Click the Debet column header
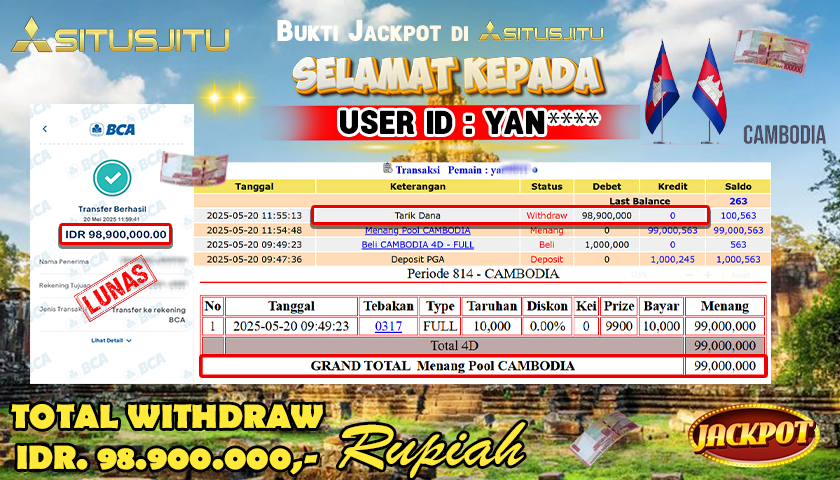 pyautogui.click(x=606, y=186)
